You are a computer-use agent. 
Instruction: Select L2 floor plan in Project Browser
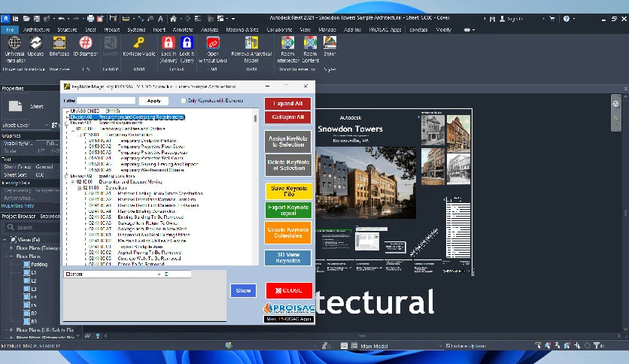point(34,281)
